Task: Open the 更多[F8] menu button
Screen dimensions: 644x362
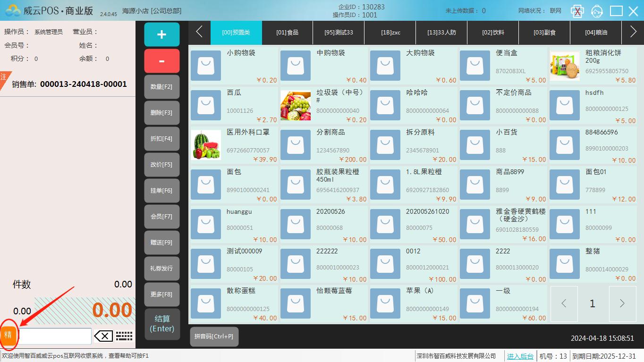Action: pos(161,295)
